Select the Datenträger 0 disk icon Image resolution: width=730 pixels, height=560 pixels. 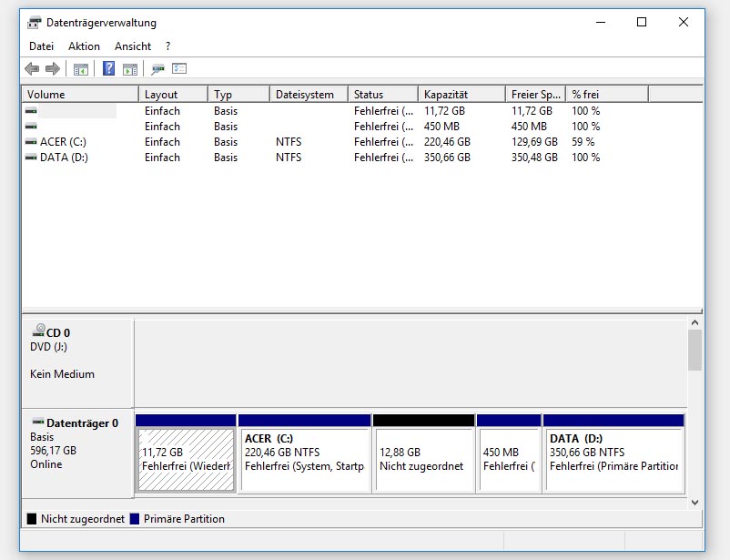tap(38, 423)
